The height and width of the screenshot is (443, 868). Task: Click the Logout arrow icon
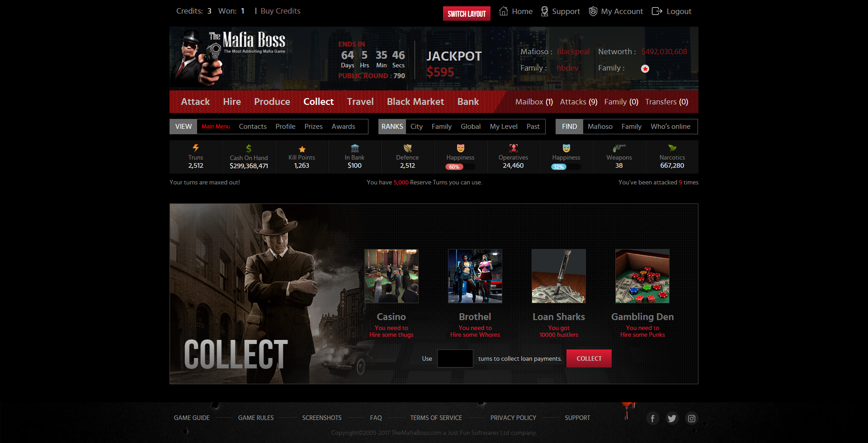point(657,11)
